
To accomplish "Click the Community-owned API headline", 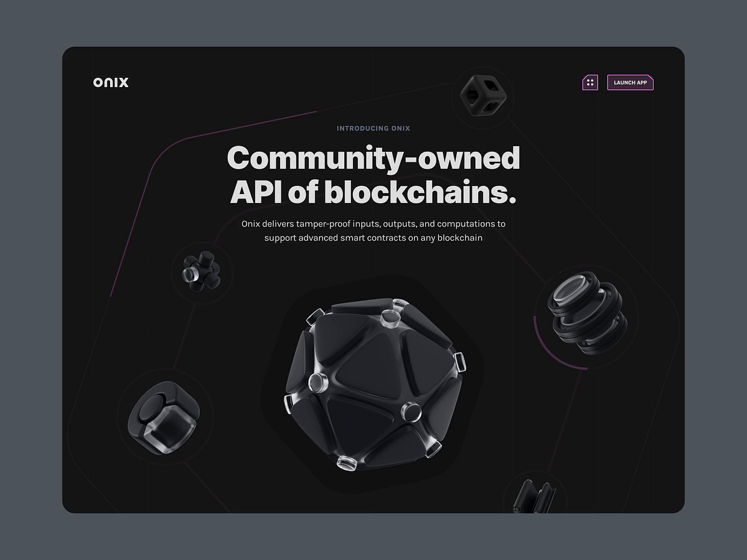I will [374, 175].
